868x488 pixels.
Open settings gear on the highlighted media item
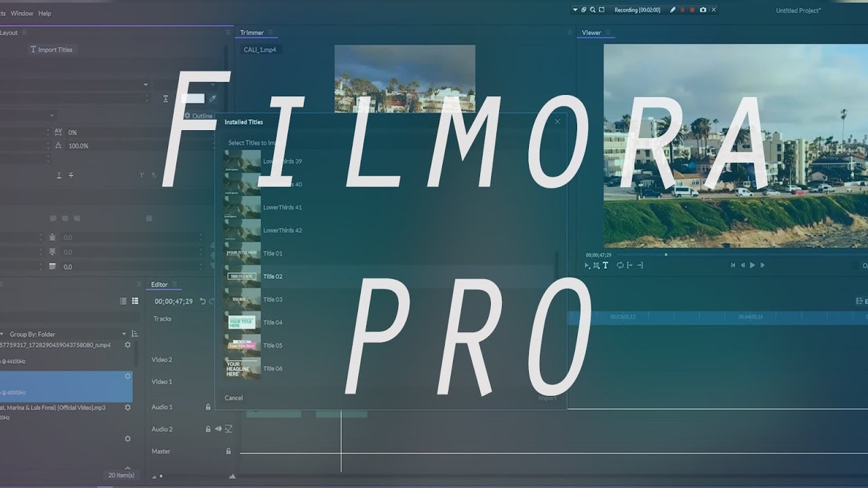(x=127, y=376)
